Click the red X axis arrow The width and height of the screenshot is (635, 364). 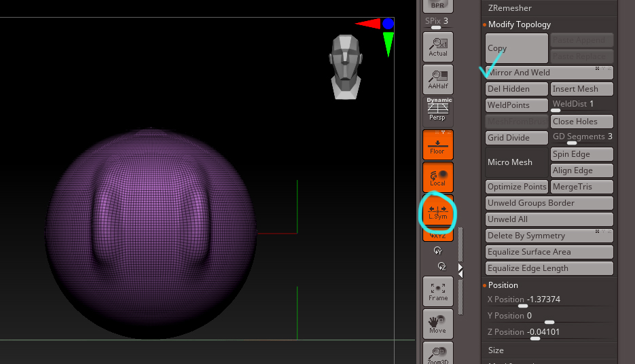[368, 24]
